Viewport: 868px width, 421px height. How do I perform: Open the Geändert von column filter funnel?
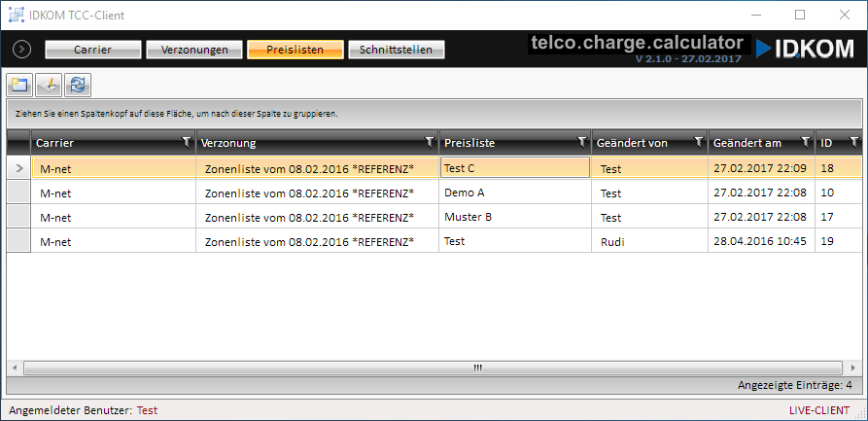pos(699,142)
